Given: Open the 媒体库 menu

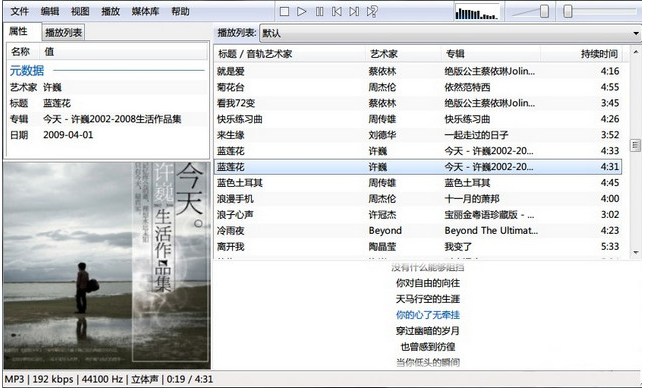Looking at the screenshot, I should point(145,11).
